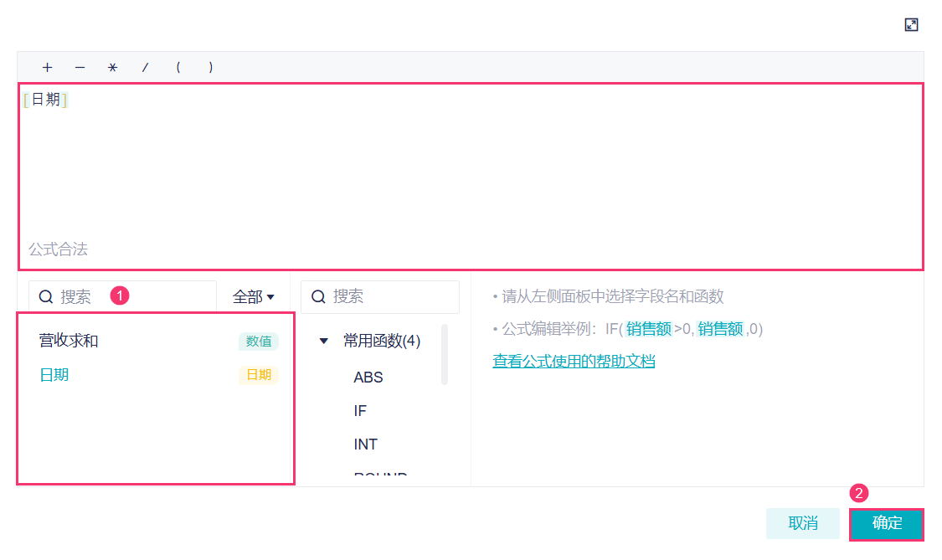The width and height of the screenshot is (942, 560).
Task: Click the 日期 type tag badge
Action: click(x=259, y=375)
